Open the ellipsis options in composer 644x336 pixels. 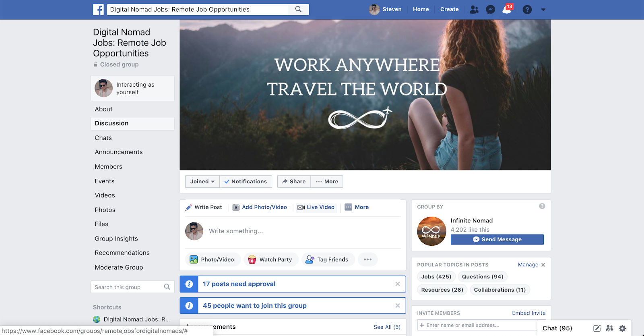click(367, 259)
